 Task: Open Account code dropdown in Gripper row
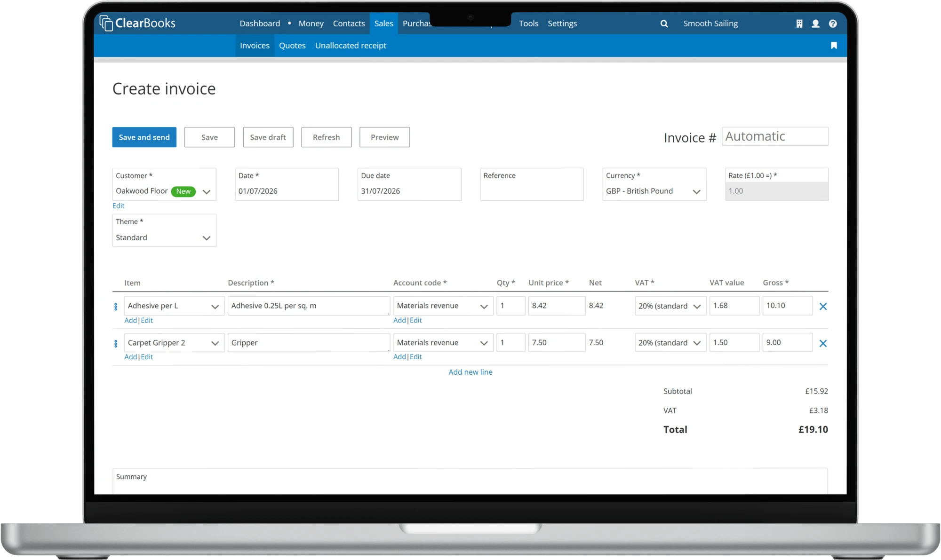[x=443, y=343]
